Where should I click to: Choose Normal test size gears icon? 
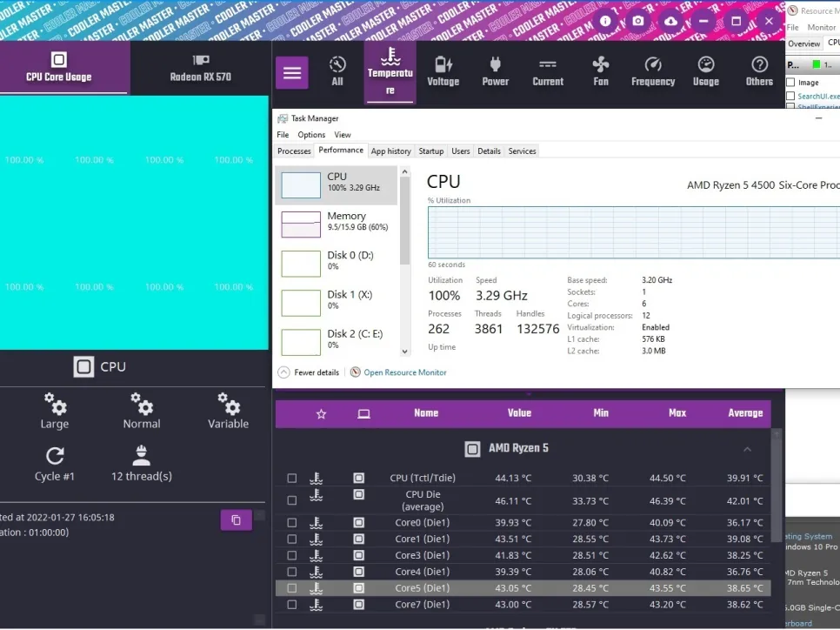coord(142,405)
